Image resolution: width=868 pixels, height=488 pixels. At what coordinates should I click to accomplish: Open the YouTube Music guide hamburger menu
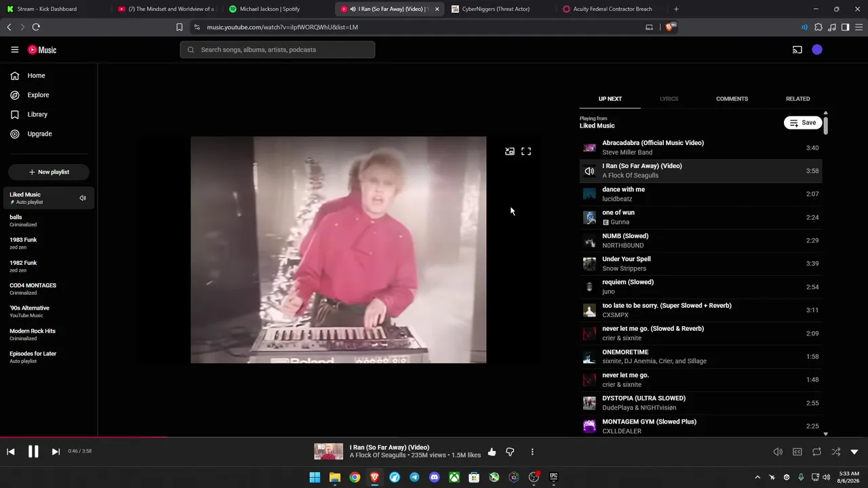[15, 49]
